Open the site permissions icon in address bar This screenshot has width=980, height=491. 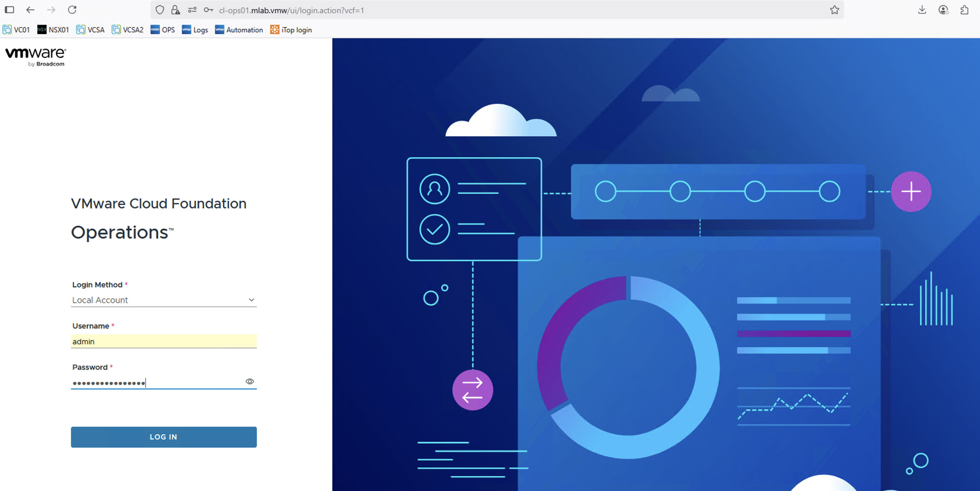192,10
